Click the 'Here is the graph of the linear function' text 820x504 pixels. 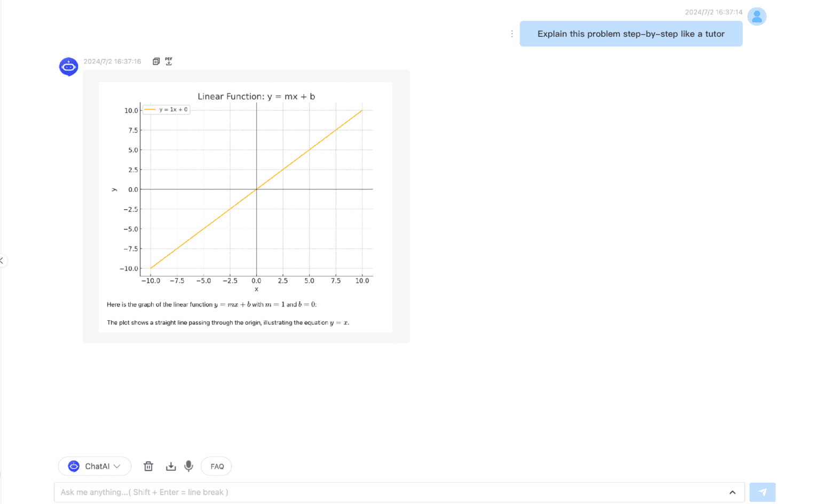pos(212,304)
